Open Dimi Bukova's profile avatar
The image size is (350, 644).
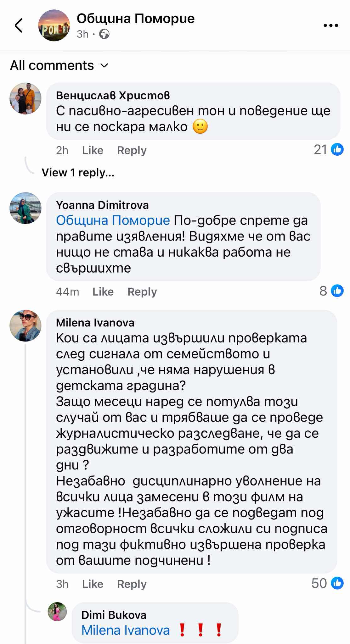coord(57,612)
